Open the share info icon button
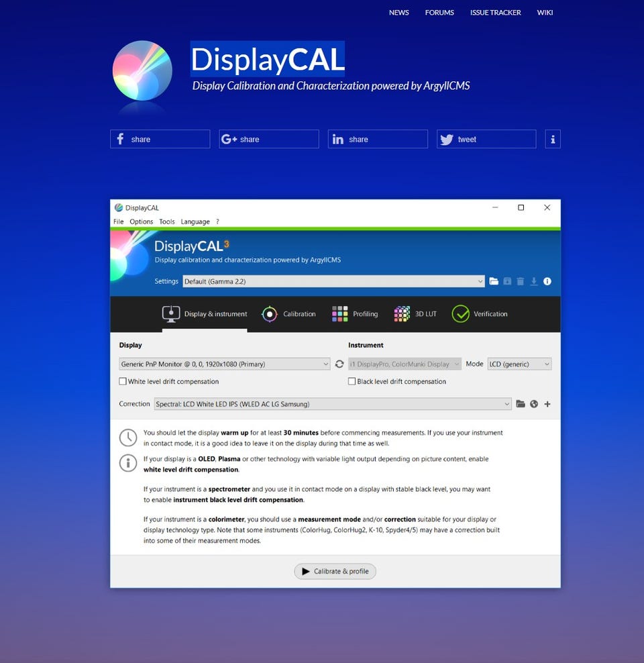 553,139
